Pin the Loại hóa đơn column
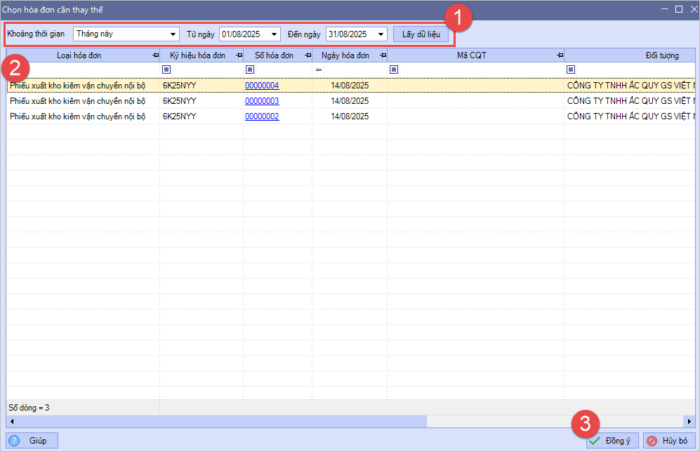This screenshot has width=700, height=452. [x=154, y=55]
